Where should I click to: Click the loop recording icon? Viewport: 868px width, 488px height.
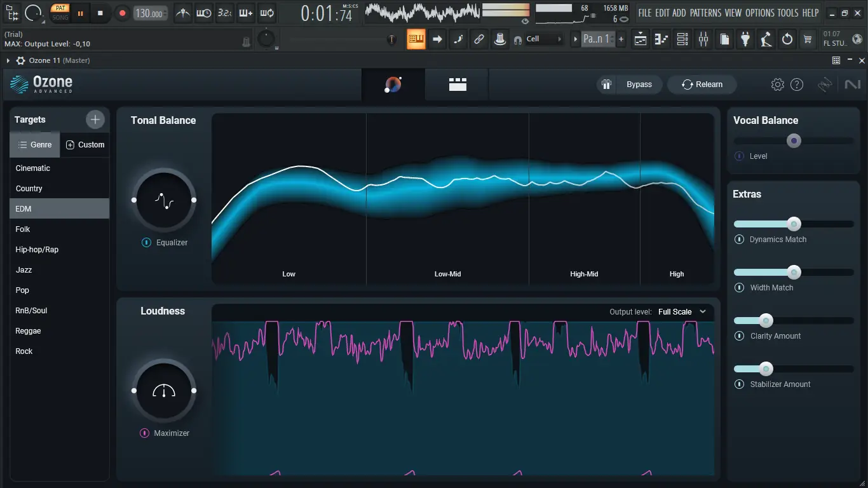(x=267, y=13)
